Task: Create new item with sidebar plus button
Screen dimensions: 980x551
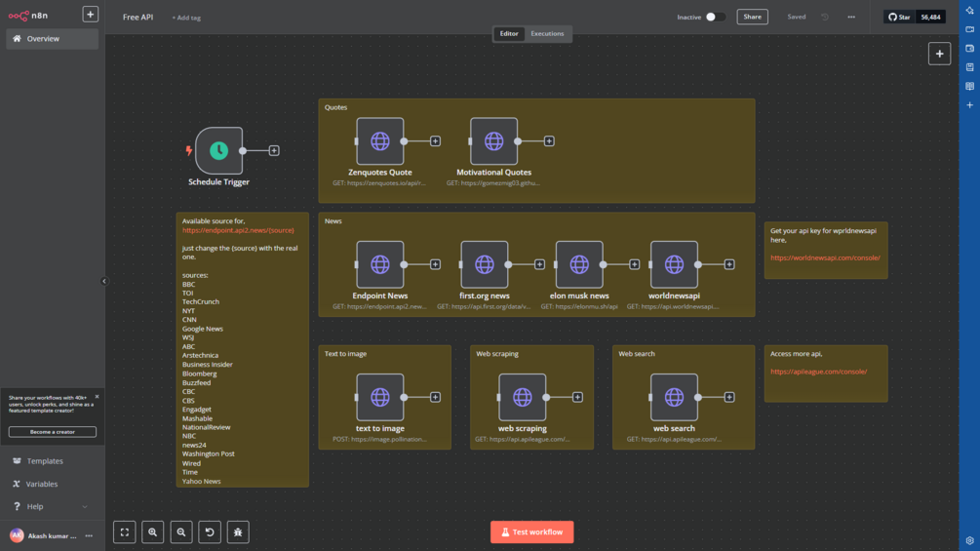Action: (x=90, y=15)
